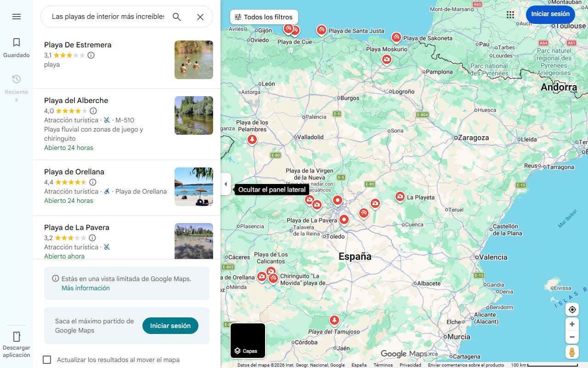Open the Capas layers panel

click(248, 340)
